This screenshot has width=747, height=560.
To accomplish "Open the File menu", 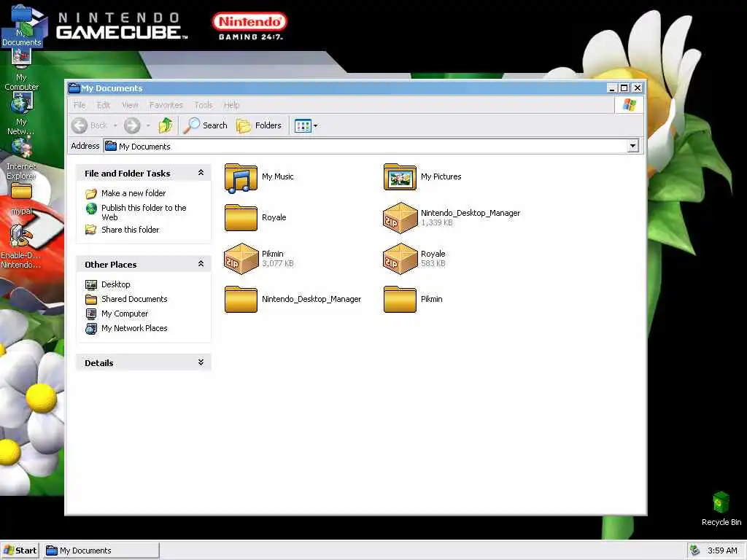I will pyautogui.click(x=80, y=105).
